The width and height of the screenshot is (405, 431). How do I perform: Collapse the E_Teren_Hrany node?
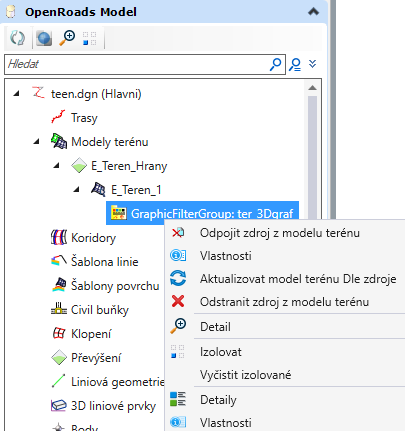tap(56, 166)
